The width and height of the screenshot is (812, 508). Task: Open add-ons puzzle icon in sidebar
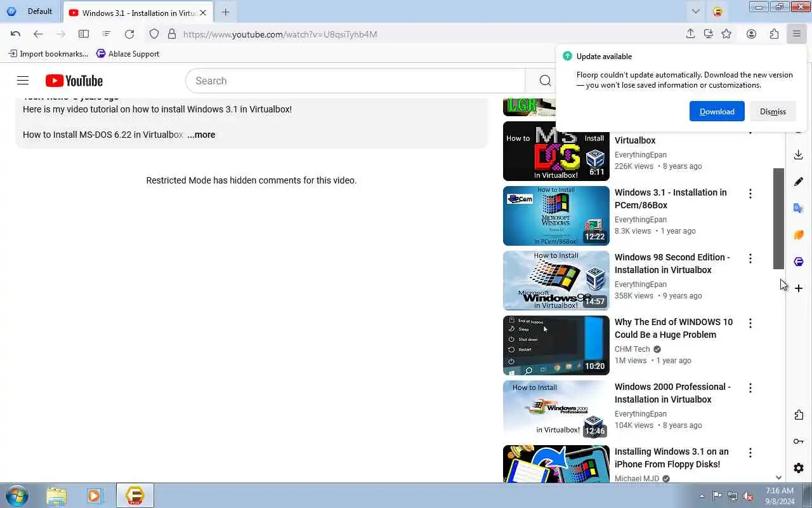(799, 415)
